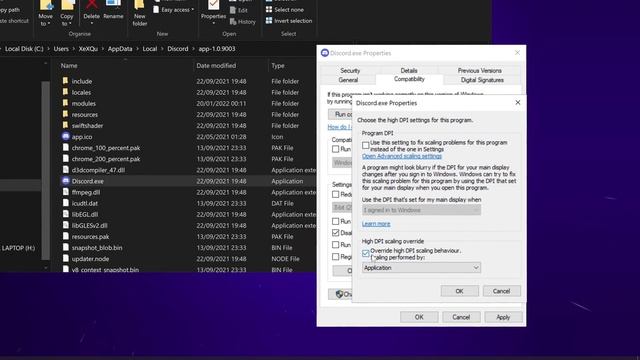640x360 pixels.
Task: Click the Move to ribbon icon
Action: pyautogui.click(x=45, y=13)
